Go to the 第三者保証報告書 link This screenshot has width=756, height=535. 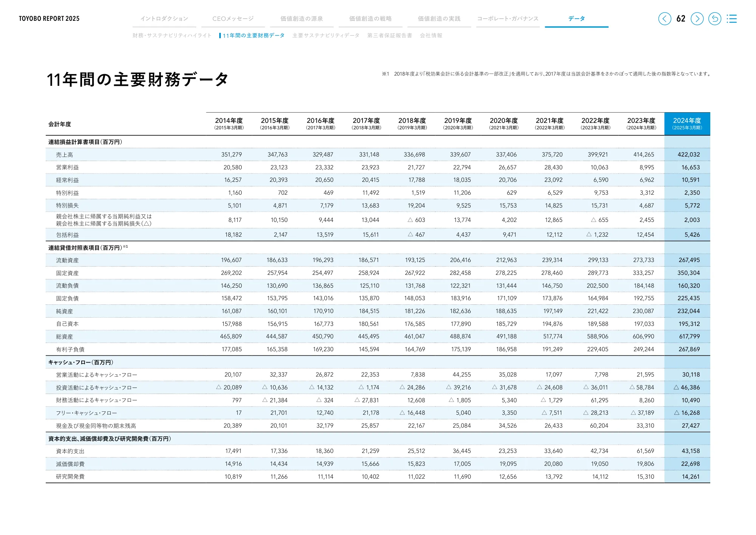point(390,36)
